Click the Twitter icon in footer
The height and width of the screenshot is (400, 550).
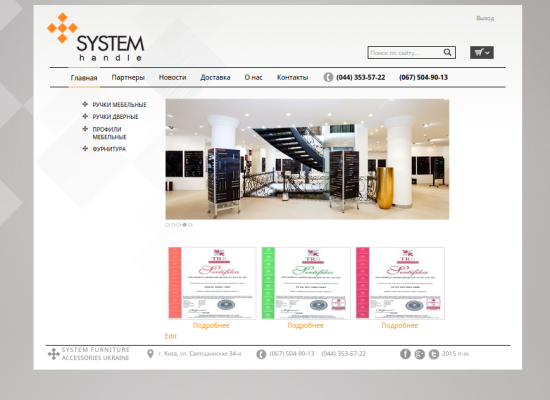click(x=434, y=354)
